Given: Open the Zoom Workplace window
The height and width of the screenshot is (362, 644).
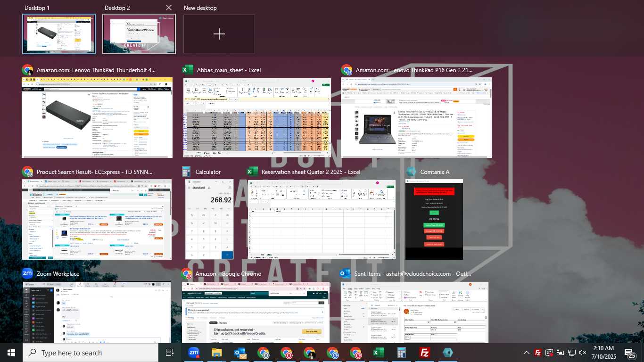Looking at the screenshot, I should (x=97, y=312).
